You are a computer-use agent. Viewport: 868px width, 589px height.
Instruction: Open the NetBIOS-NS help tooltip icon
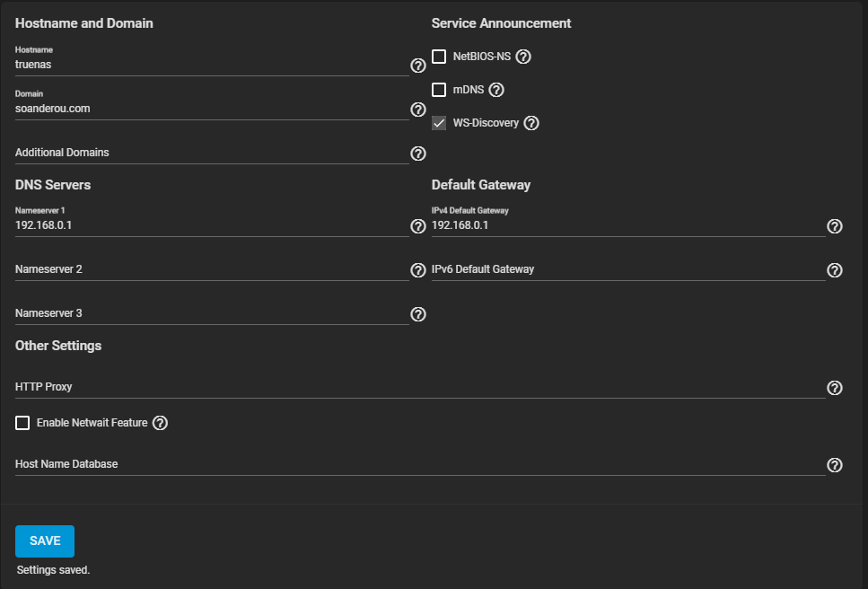524,57
